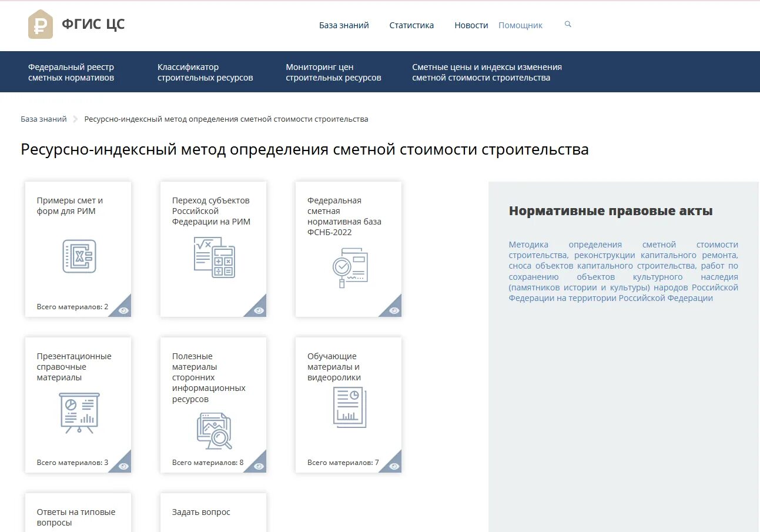The width and height of the screenshot is (760, 532).
Task: Click 'Всего материалов: 7' text
Action: tap(343, 463)
